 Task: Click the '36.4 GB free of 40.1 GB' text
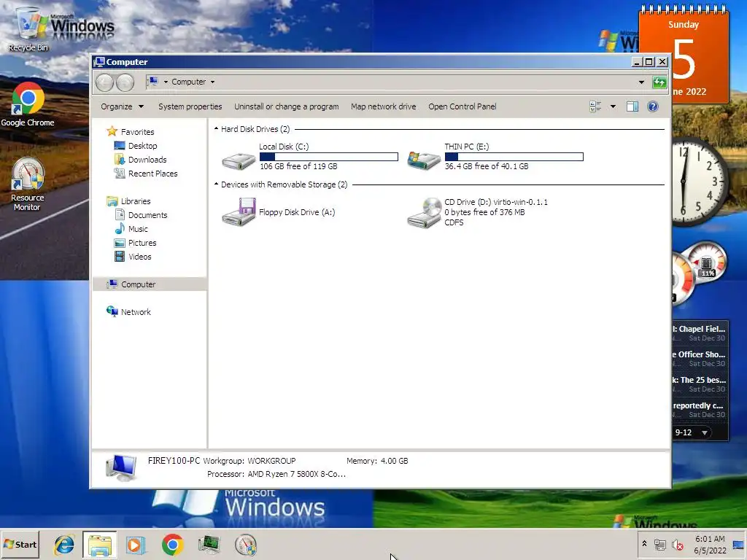tap(487, 166)
